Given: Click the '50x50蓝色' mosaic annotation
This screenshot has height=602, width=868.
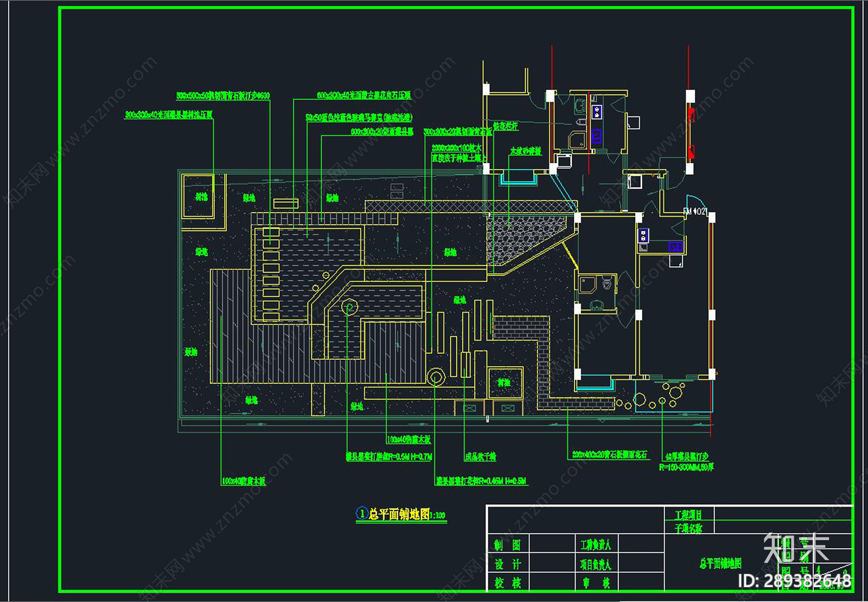Looking at the screenshot, I should tap(359, 117).
